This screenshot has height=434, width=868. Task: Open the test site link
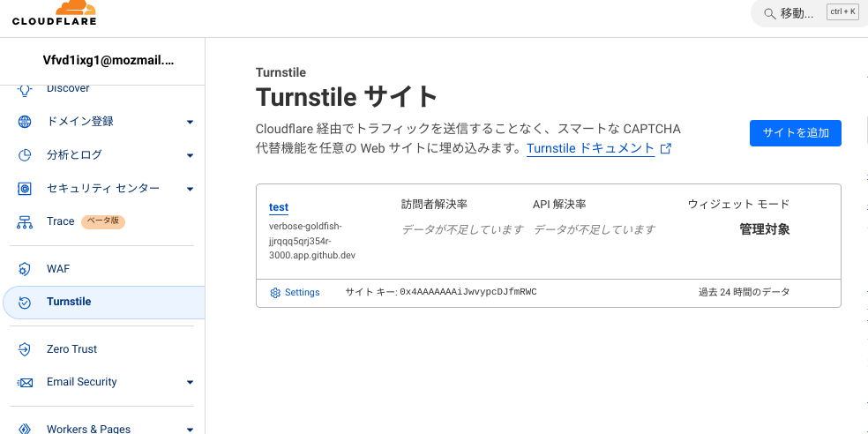tap(279, 207)
